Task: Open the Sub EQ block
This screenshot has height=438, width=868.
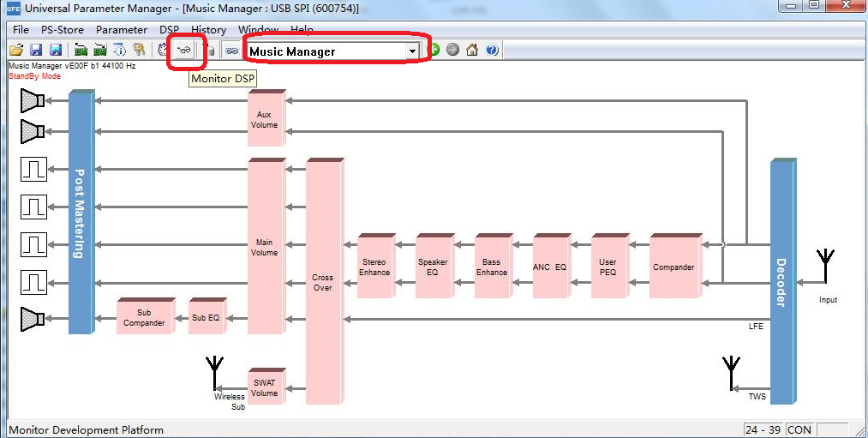Action: click(x=207, y=316)
